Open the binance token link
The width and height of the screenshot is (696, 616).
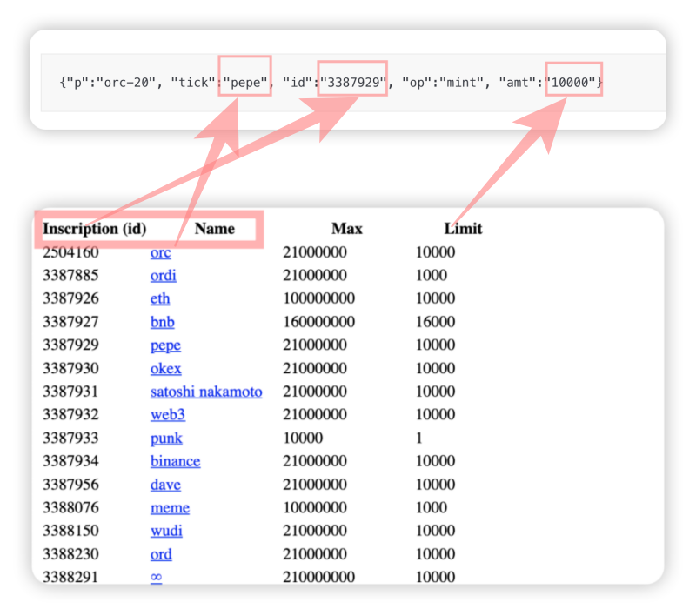(x=175, y=461)
